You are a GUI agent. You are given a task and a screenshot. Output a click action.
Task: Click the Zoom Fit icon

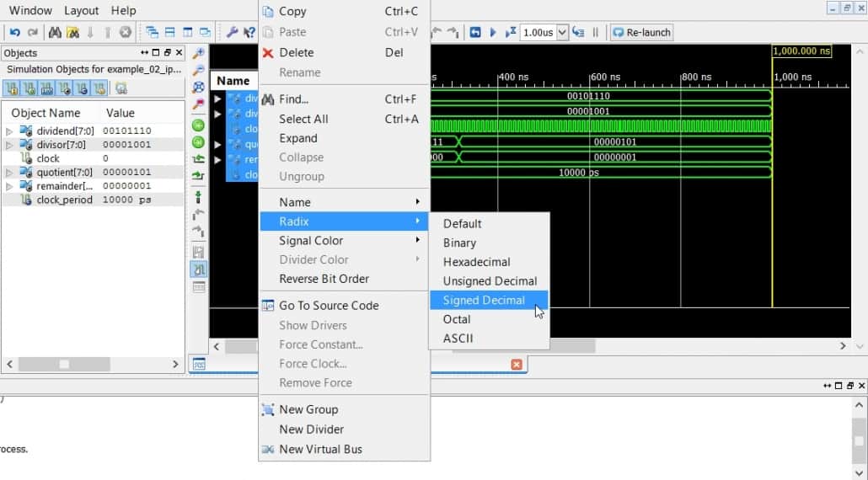[x=199, y=88]
